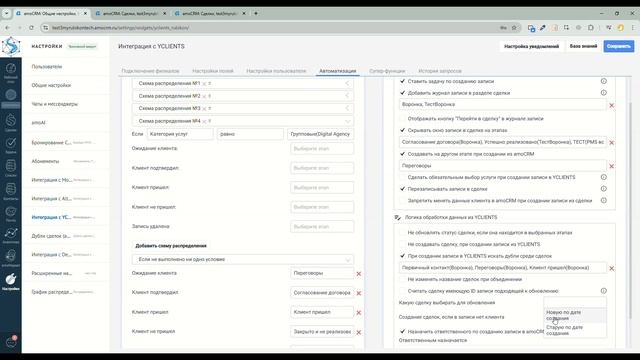Expand Схема распределения №3 row

point(347,109)
